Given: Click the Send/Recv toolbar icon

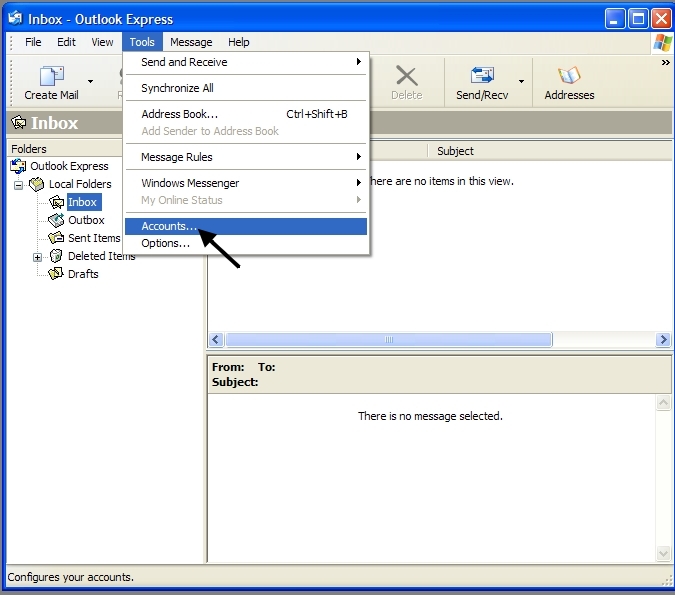Looking at the screenshot, I should coord(482,78).
